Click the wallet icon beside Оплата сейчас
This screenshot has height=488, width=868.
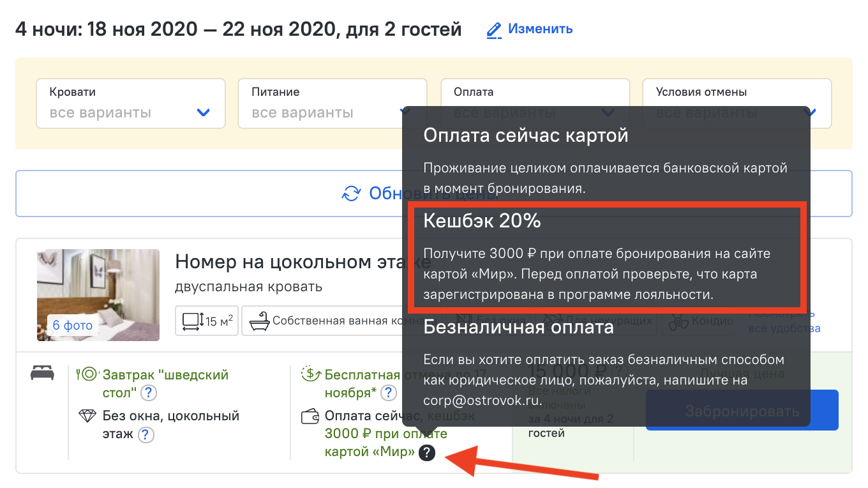click(x=310, y=416)
